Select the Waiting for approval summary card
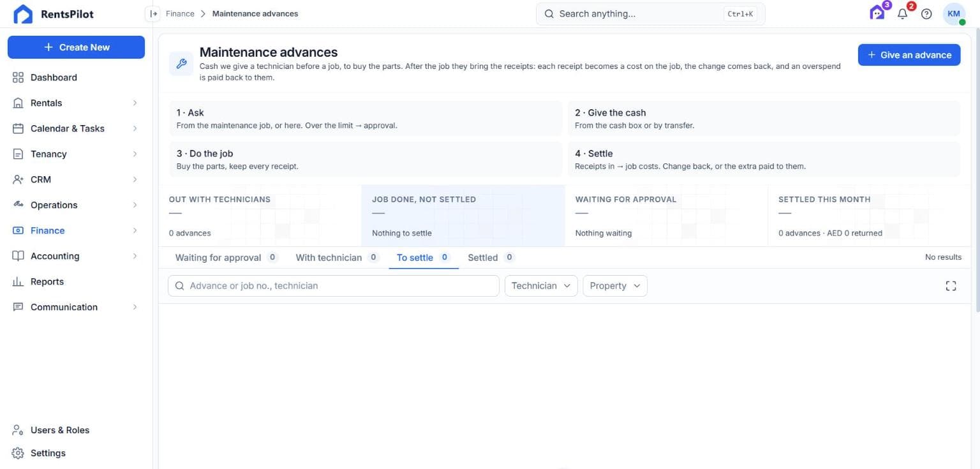Image resolution: width=980 pixels, height=469 pixels. click(666, 216)
